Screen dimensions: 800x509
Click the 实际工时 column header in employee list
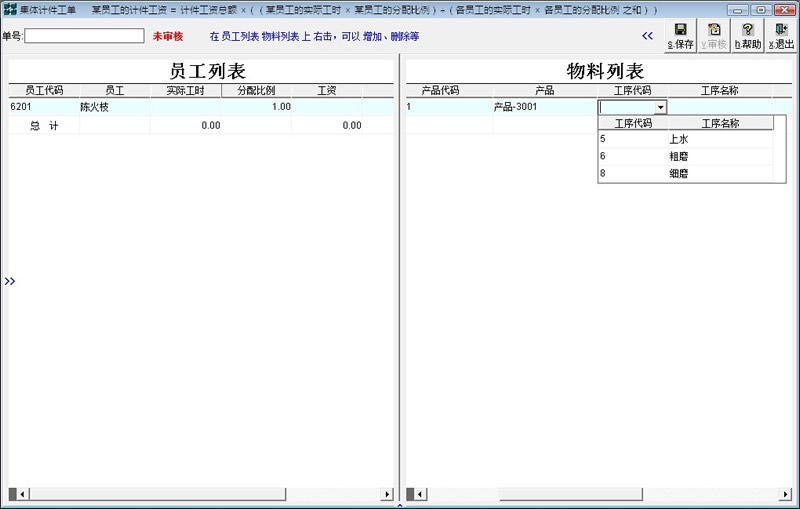coord(185,90)
